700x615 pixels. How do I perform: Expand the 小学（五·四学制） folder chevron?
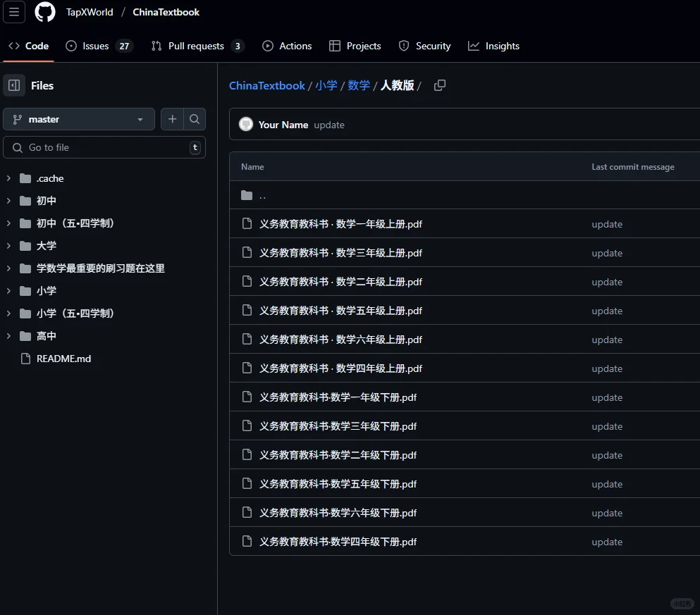coord(8,313)
